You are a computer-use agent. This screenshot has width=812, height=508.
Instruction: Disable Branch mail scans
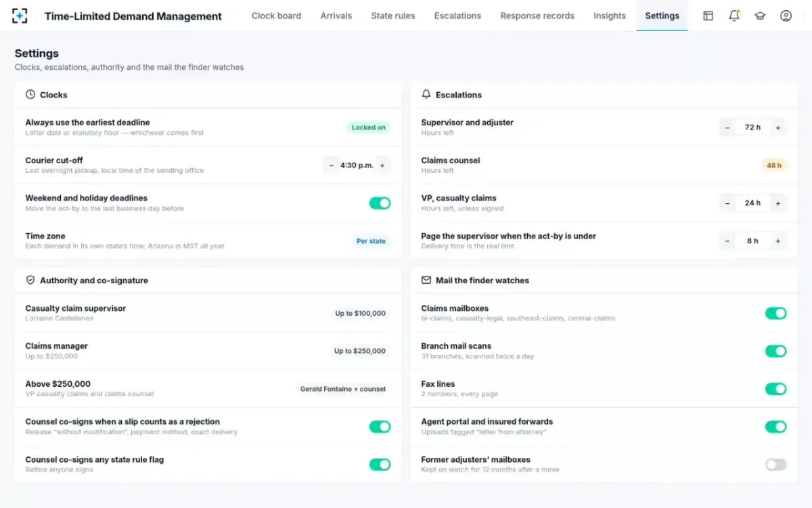pos(775,351)
